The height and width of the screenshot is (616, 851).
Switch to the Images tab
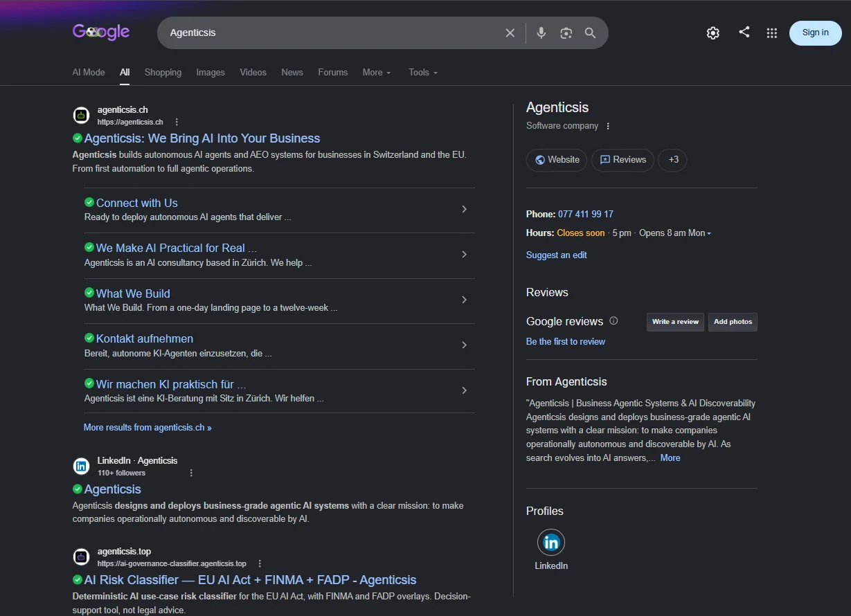click(x=210, y=72)
